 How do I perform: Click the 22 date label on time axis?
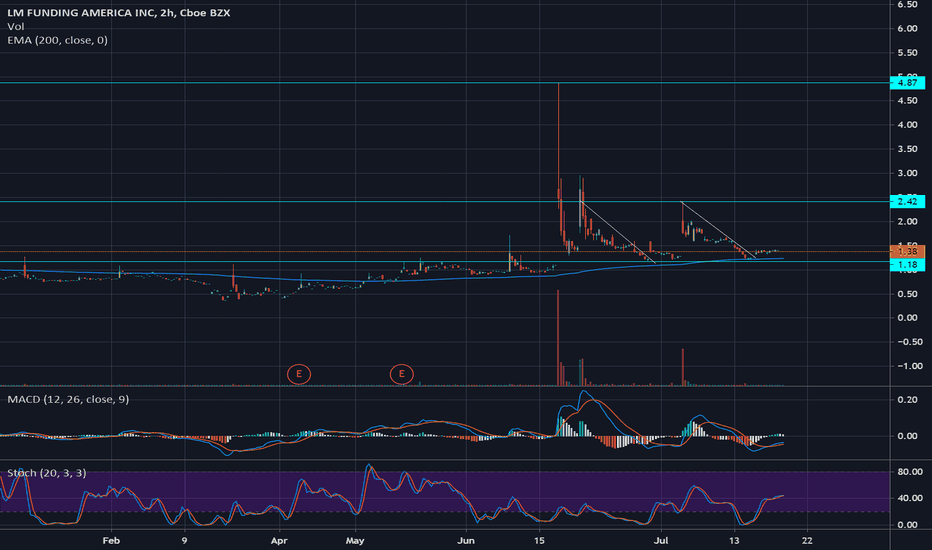click(x=807, y=540)
